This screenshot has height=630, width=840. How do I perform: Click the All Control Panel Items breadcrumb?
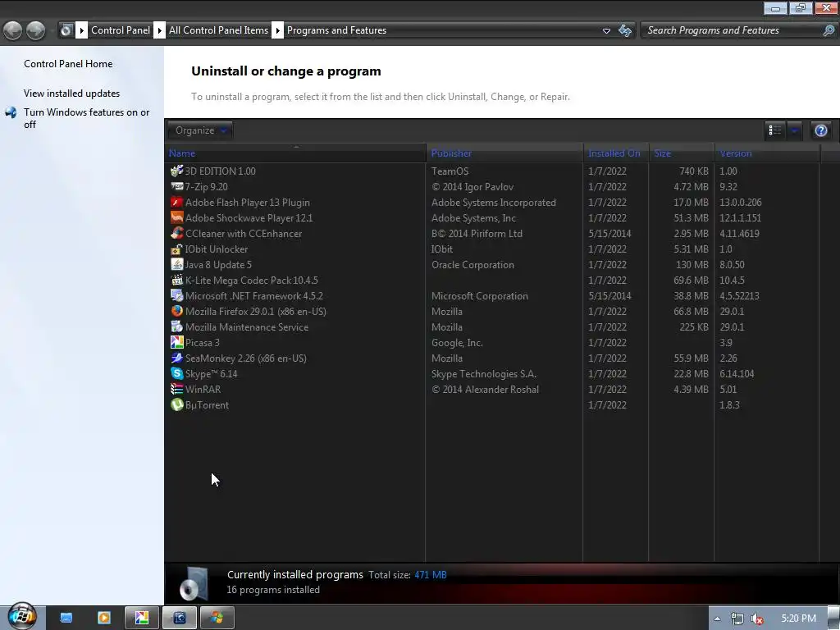(x=218, y=30)
